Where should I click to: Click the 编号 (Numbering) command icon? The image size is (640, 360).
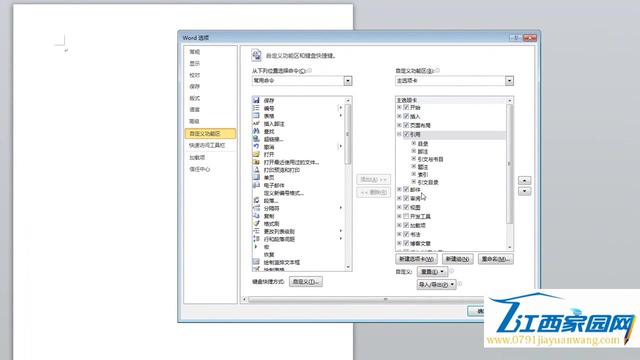(256, 108)
